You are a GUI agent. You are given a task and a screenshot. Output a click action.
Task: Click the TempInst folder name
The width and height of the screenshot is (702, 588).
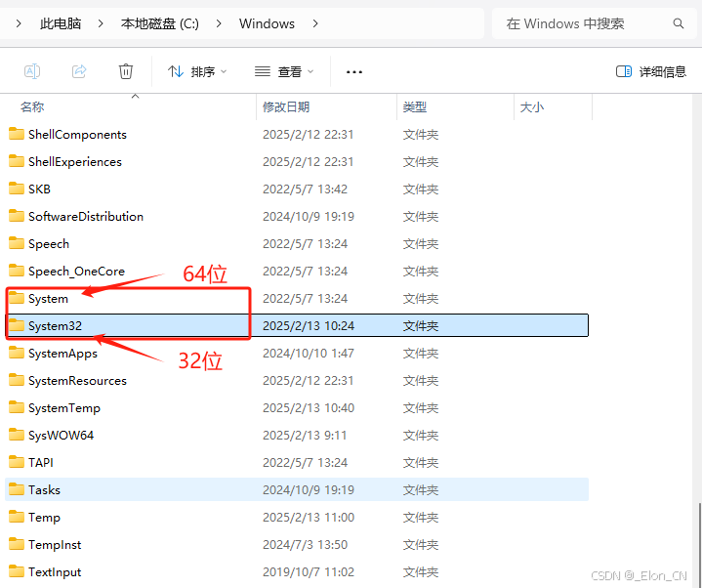click(x=55, y=545)
